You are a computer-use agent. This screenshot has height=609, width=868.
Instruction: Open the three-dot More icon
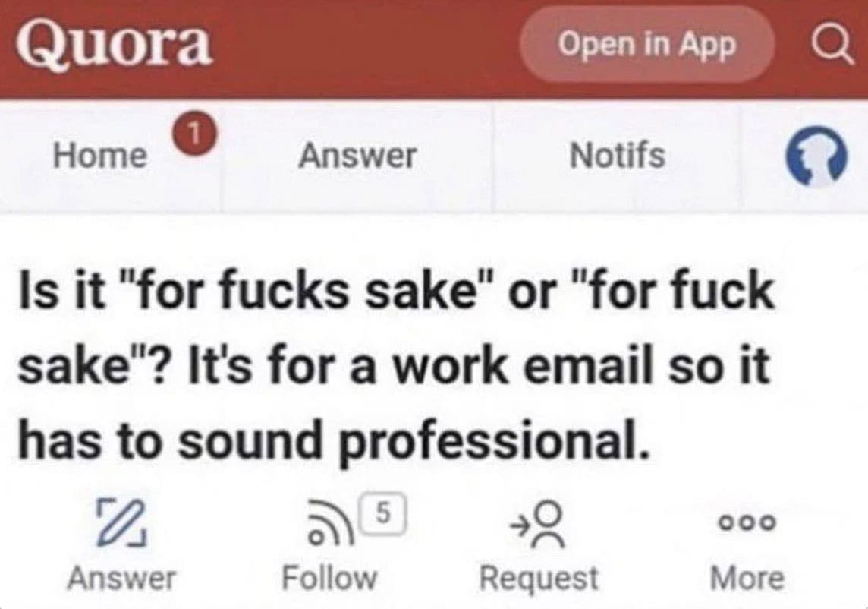tap(747, 522)
